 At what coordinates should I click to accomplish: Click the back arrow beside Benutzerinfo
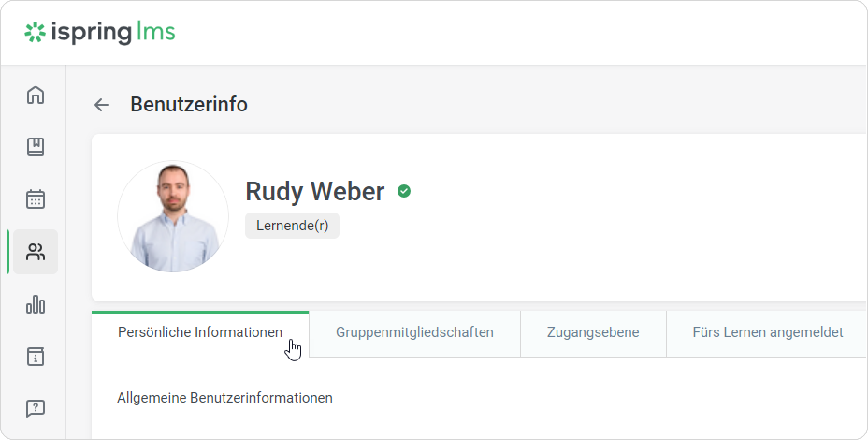101,105
